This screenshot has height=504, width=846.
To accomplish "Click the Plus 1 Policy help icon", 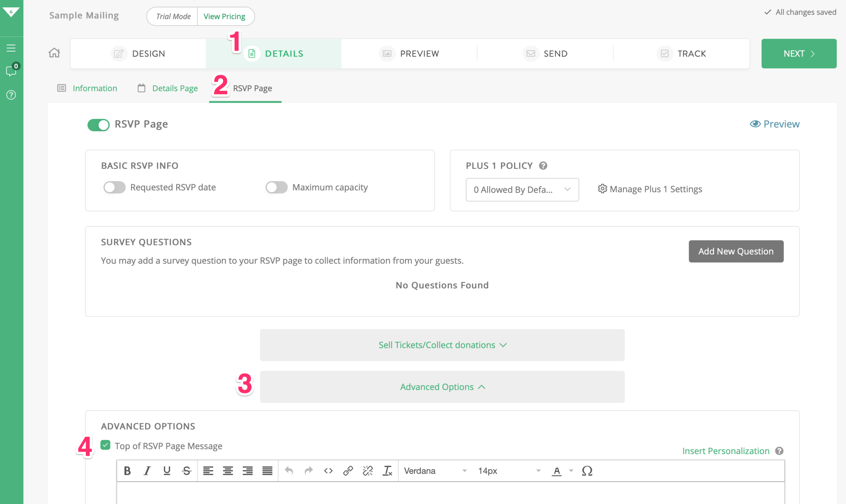I will 543,166.
